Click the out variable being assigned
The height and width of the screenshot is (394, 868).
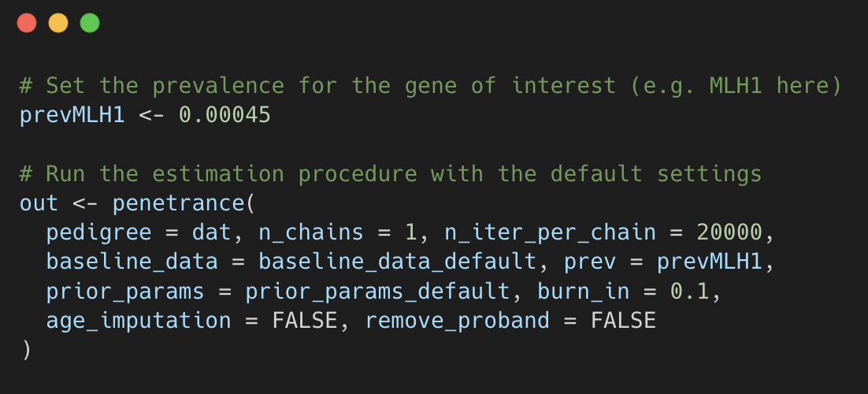click(x=39, y=203)
